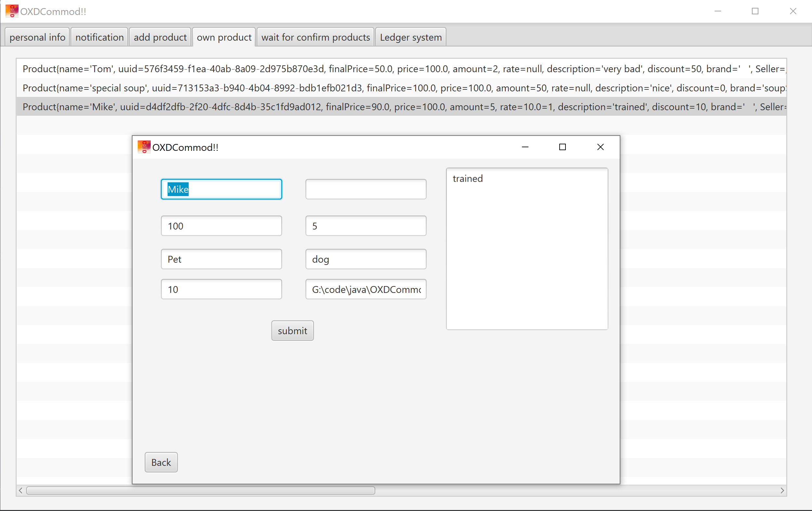Click the dialog's OXDCommod app icon
This screenshot has height=511, width=812.
[144, 147]
